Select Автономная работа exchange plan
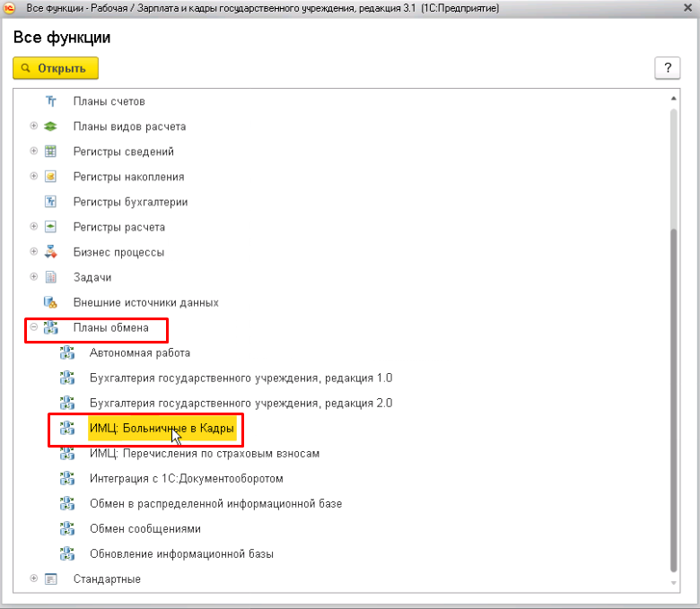Screen dimensions: 700x609 point(140,353)
